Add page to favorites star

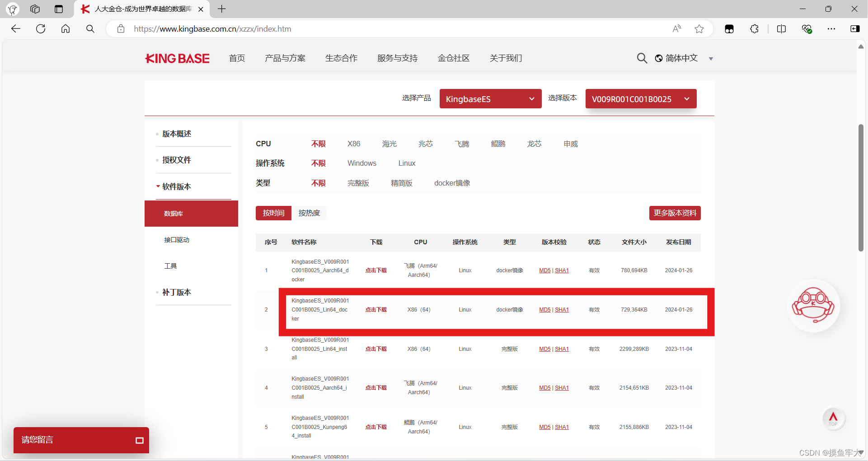point(699,29)
